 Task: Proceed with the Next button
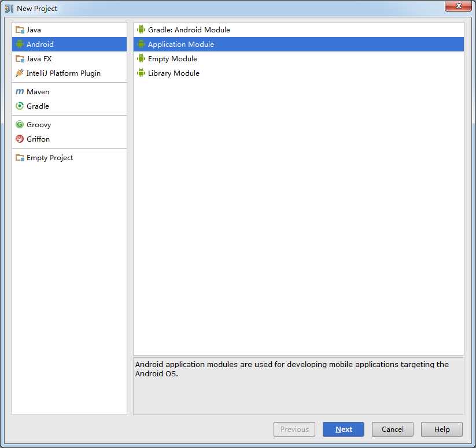[344, 429]
